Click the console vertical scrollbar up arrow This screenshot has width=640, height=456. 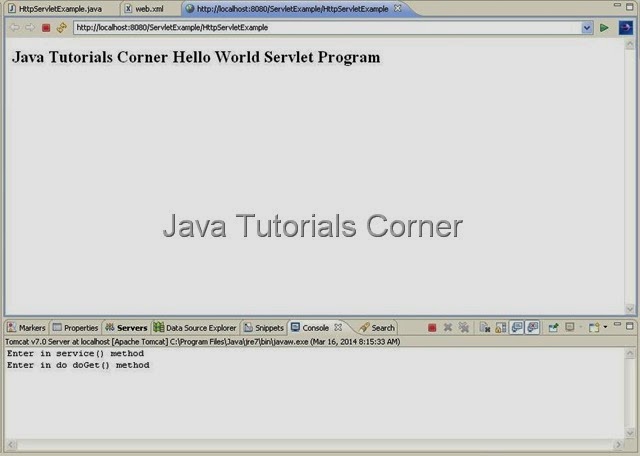coord(630,353)
